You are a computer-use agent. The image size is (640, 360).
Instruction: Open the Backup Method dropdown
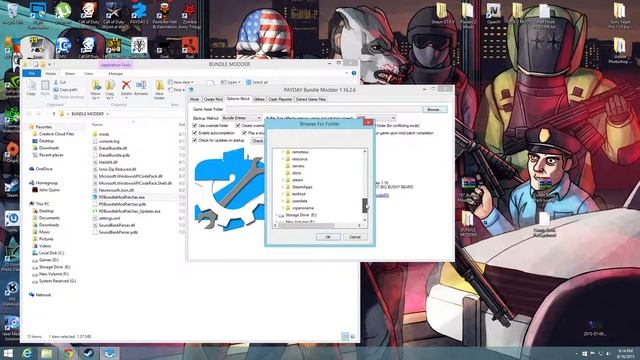click(241, 118)
